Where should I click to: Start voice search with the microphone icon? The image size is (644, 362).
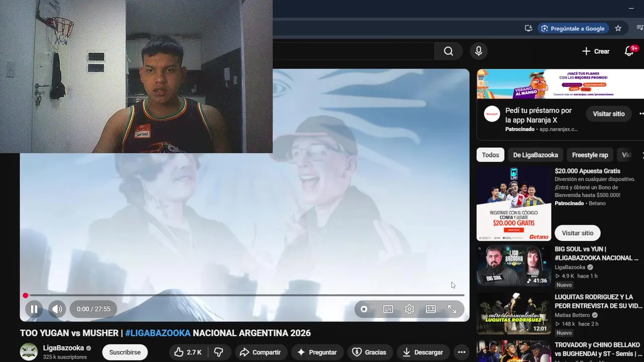478,51
